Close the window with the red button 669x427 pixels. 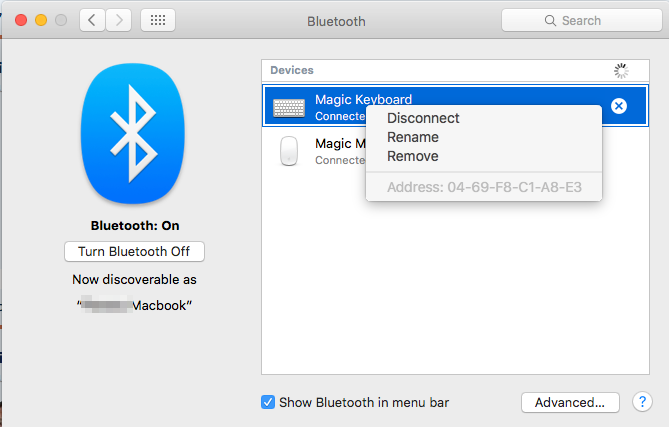pyautogui.click(x=21, y=20)
